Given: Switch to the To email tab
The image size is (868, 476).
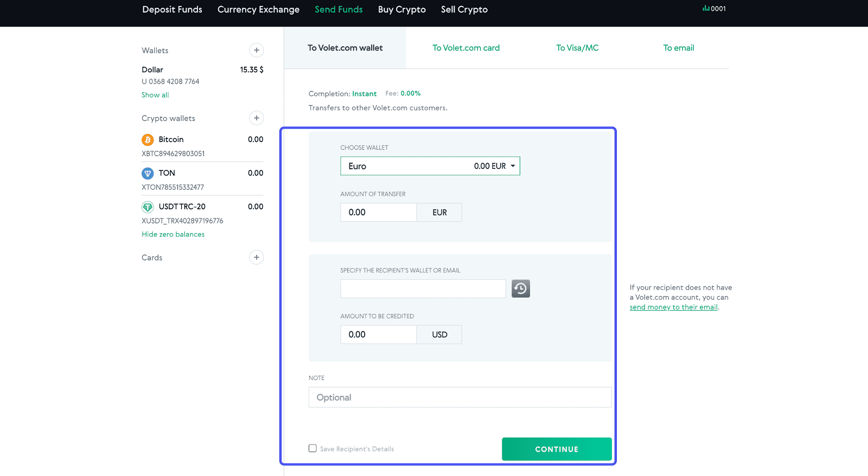Looking at the screenshot, I should pos(679,48).
